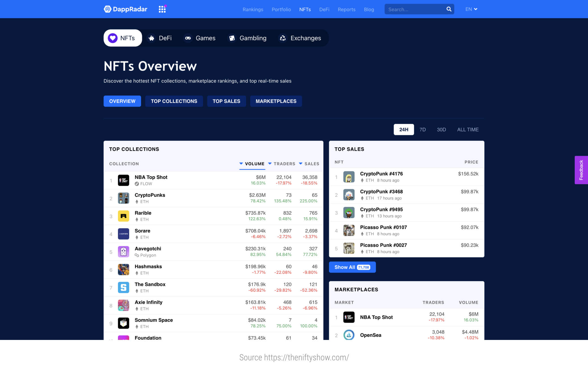Screen dimensions: 588x375
Task: Click Show All 71,708 button
Action: click(x=352, y=267)
